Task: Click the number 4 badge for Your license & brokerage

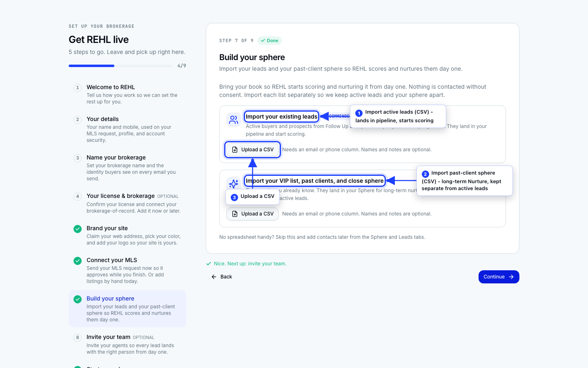Action: click(x=78, y=197)
